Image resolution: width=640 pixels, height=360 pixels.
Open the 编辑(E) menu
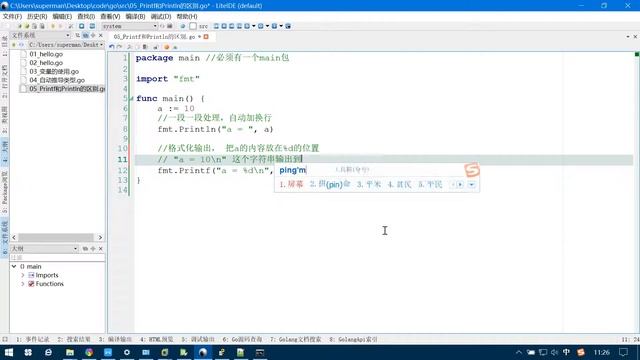(x=62, y=16)
